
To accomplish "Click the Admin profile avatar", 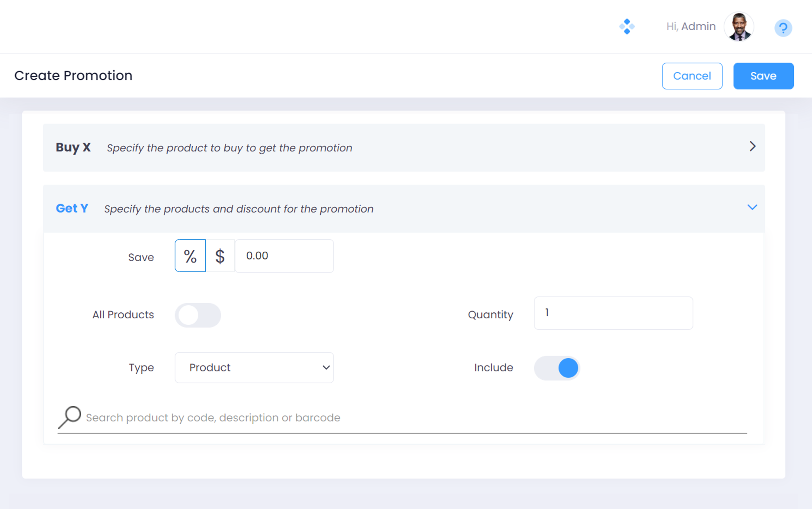I will (739, 27).
